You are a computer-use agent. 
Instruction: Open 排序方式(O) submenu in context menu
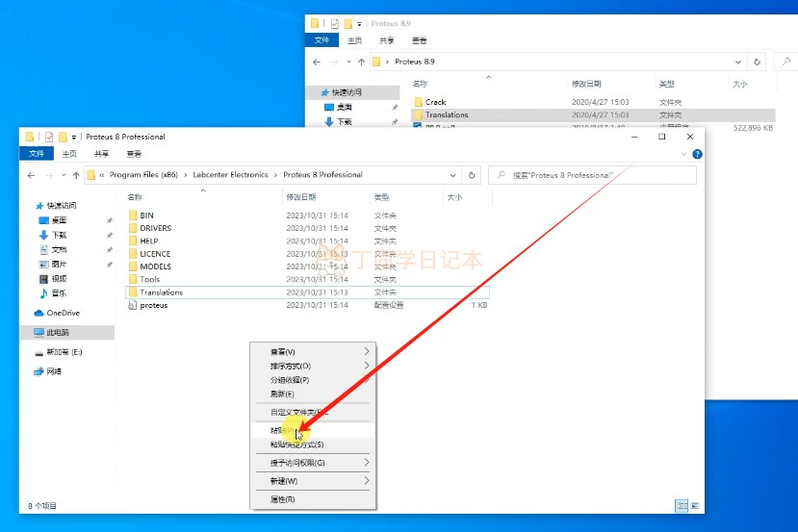313,366
